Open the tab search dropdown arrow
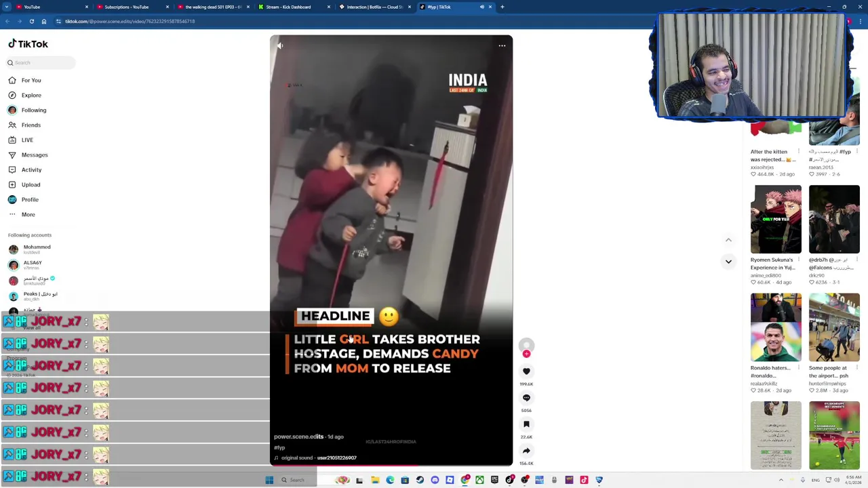The width and height of the screenshot is (868, 488). [x=5, y=7]
